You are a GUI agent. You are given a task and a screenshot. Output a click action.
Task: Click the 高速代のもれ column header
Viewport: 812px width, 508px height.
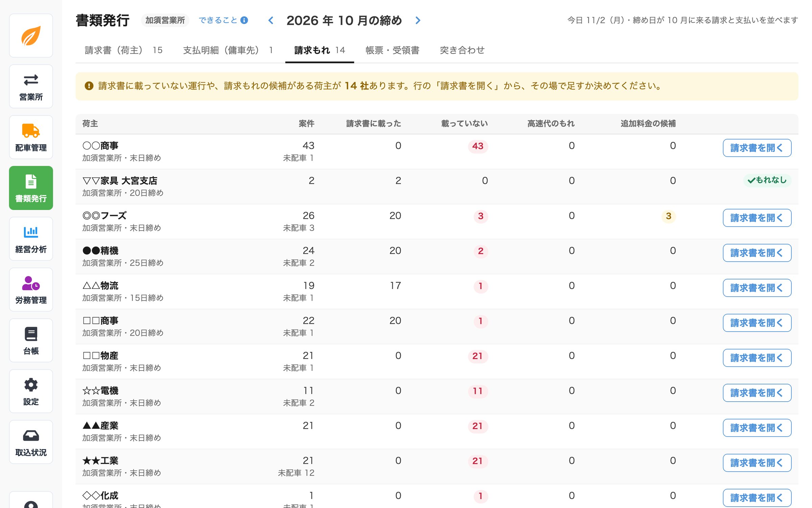pyautogui.click(x=551, y=124)
